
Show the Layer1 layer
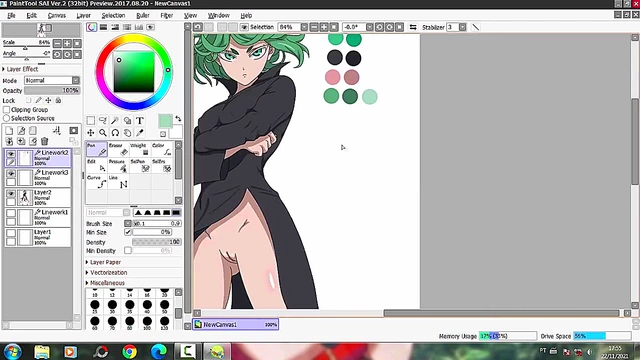click(x=11, y=233)
